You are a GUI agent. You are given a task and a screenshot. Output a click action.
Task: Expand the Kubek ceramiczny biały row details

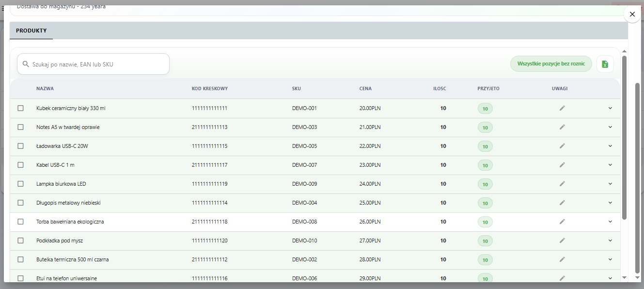coord(610,108)
